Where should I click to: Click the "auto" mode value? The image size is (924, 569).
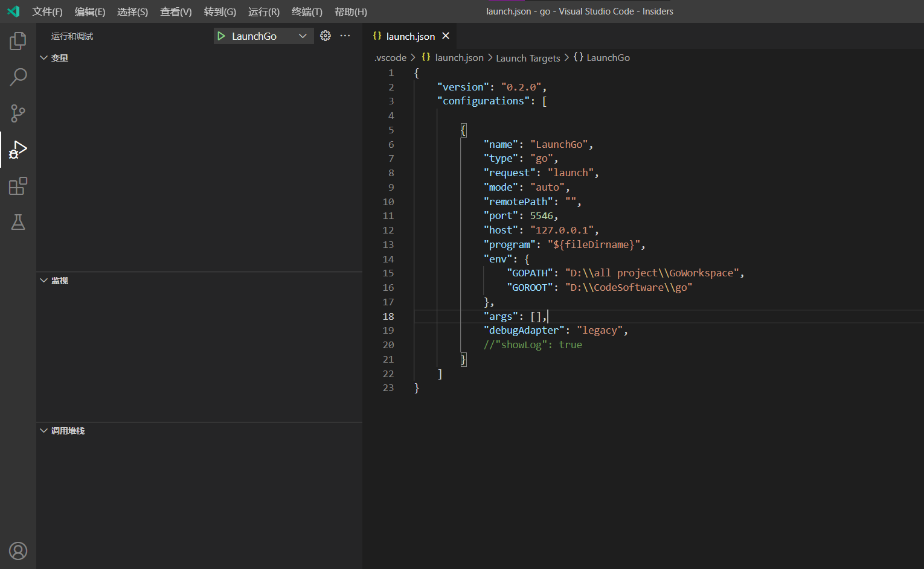point(548,187)
